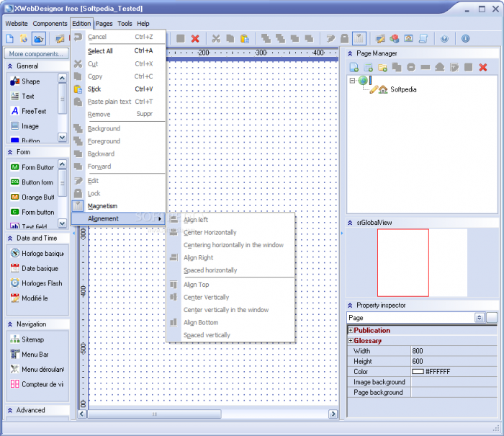Screen dimensions: 504x436
Task: Open the blue help question mark icon
Action: (x=444, y=38)
